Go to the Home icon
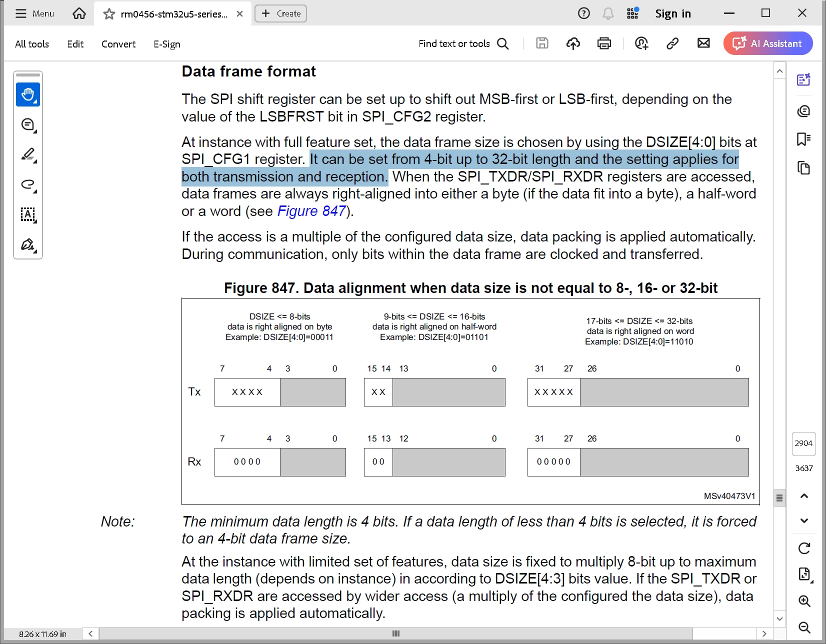826x644 pixels. pyautogui.click(x=79, y=13)
